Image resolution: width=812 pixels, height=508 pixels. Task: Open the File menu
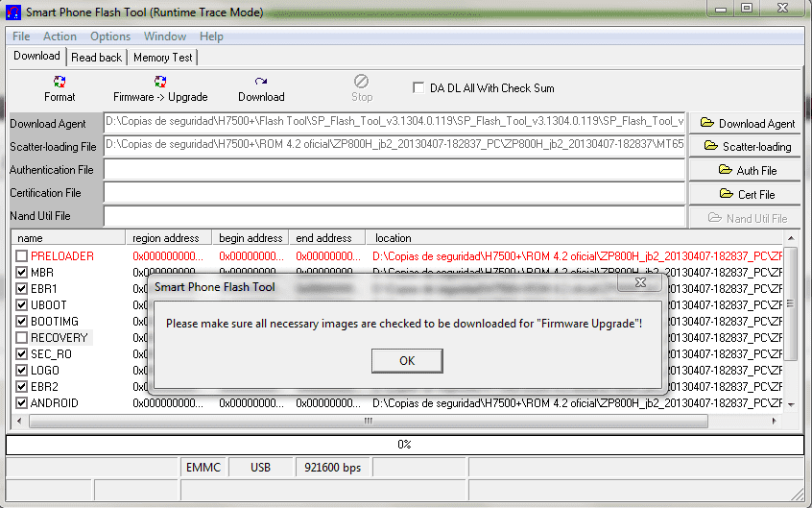click(x=21, y=36)
